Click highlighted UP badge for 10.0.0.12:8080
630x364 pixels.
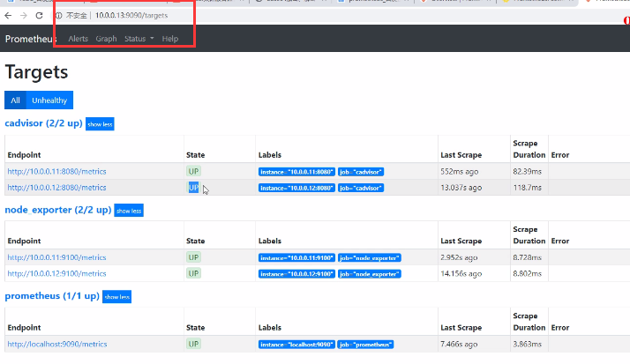point(193,188)
